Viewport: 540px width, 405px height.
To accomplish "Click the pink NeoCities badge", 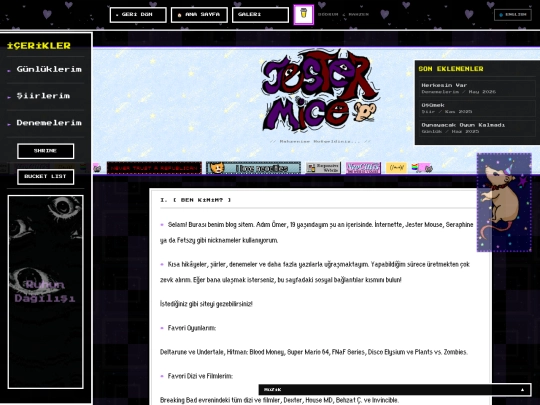I will coord(363,168).
